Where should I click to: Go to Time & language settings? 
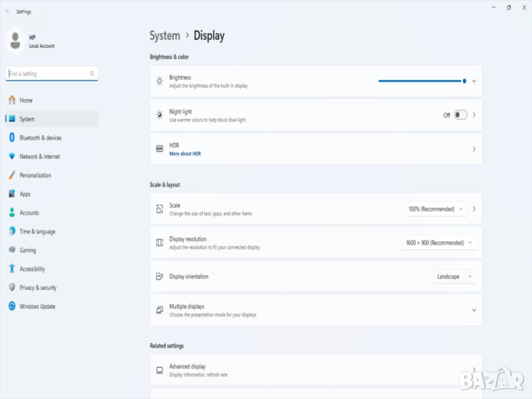pos(37,231)
